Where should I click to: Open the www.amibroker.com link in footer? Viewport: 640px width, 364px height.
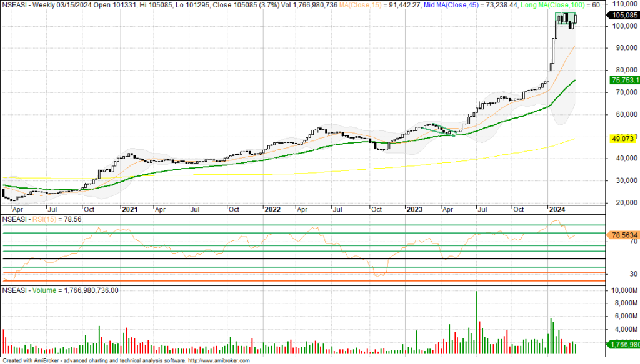click(x=218, y=360)
